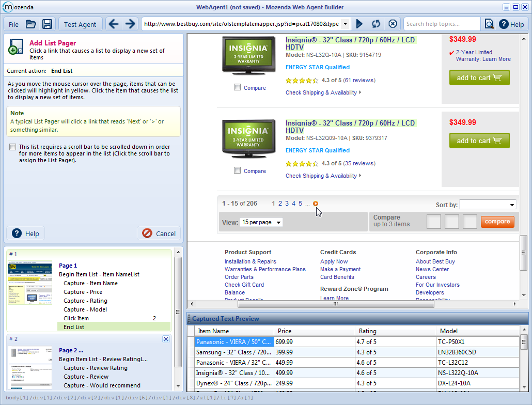Click the Add List Pager icon
Viewport: 532px width, 405px height.
[x=15, y=46]
